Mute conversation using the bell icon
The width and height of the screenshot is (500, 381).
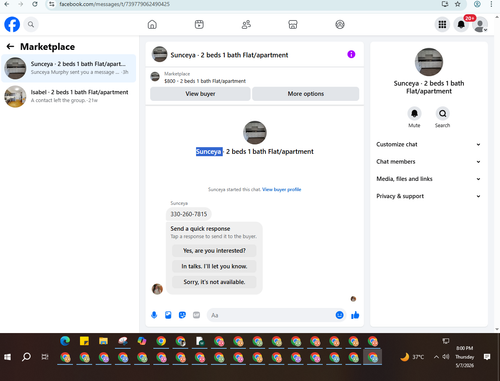pyautogui.click(x=414, y=114)
